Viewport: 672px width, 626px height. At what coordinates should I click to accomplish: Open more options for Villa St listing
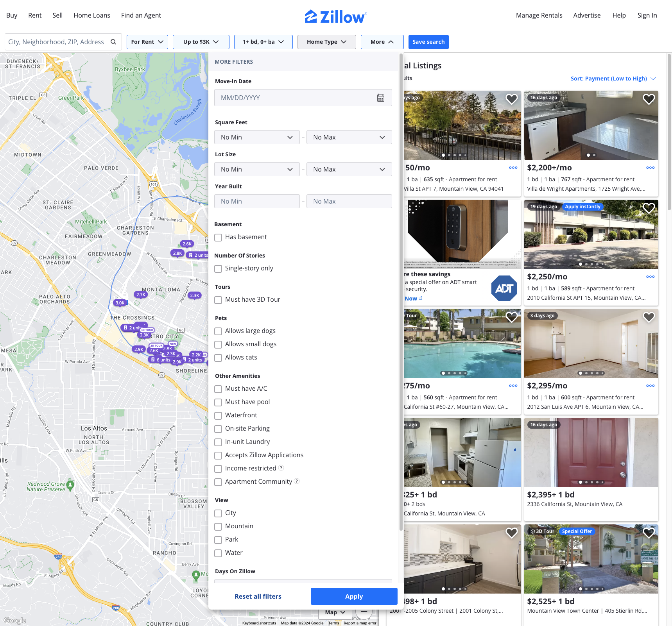[513, 168]
